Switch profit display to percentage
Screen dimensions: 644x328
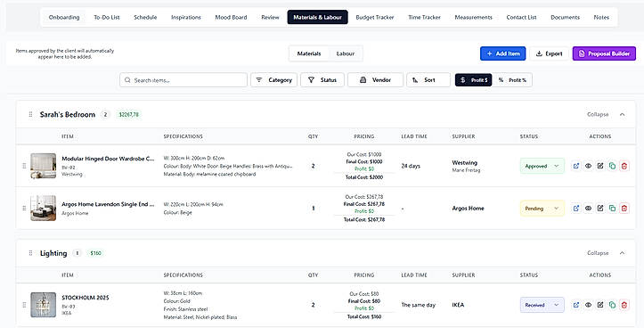tap(512, 80)
